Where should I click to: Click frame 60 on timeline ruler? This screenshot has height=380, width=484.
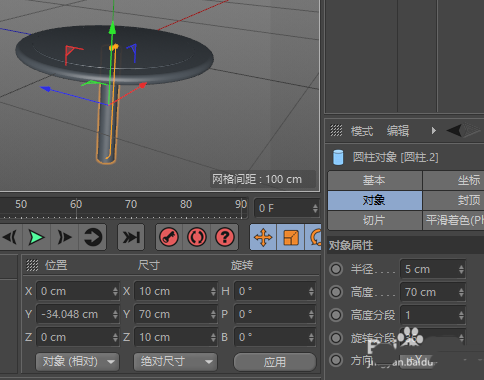[x=76, y=204]
